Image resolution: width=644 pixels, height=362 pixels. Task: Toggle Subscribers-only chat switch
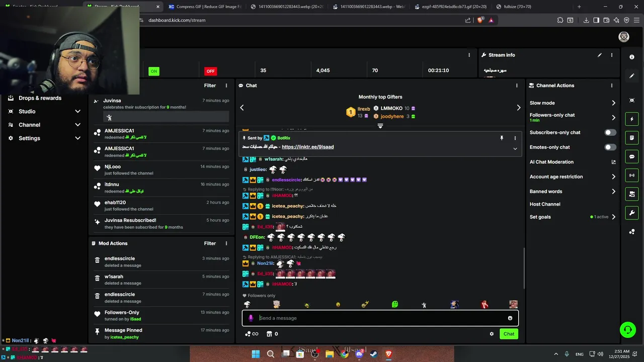click(x=610, y=132)
